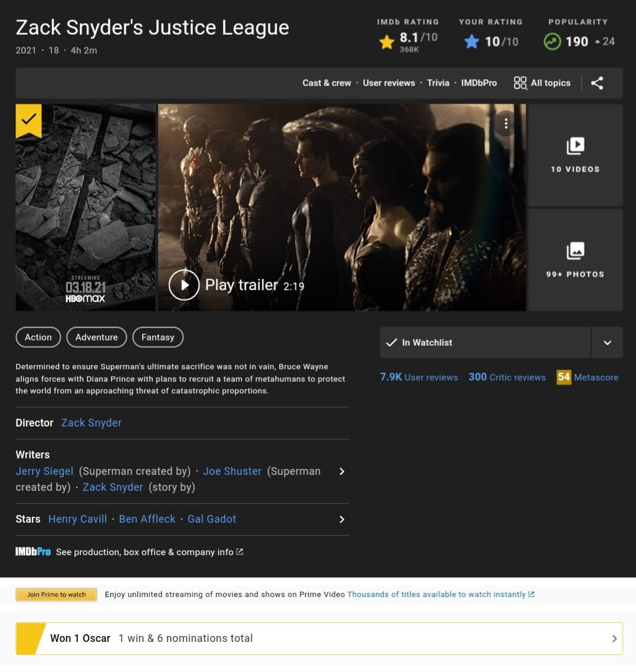
Task: Open Henry Cavill's page
Action: [77, 519]
